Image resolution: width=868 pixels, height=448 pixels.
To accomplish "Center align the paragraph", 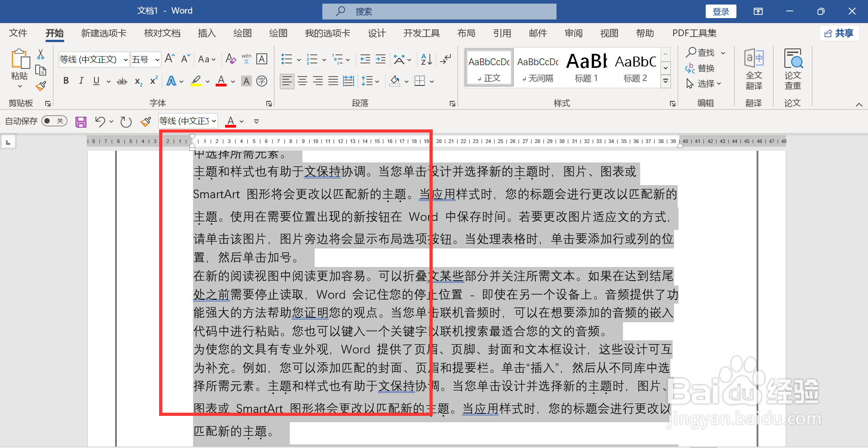I will tap(302, 81).
